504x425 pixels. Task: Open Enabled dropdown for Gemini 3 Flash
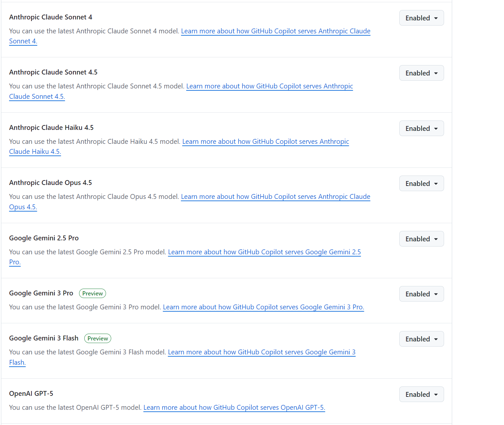[x=421, y=339]
